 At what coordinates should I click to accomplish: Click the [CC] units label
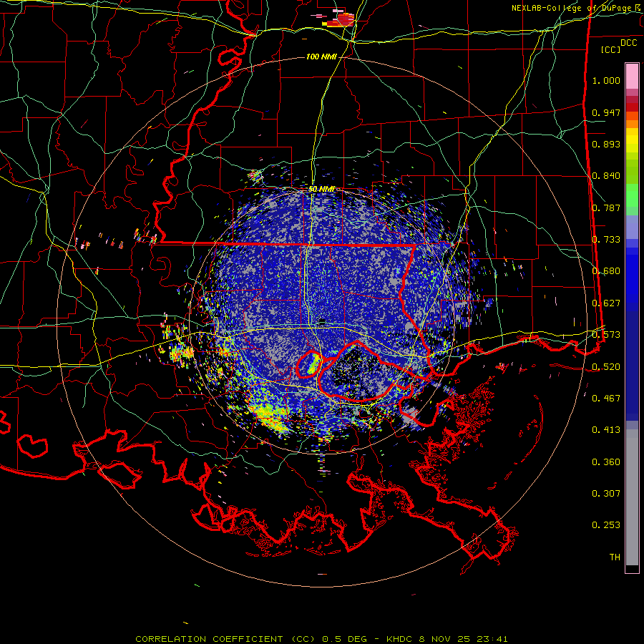(610, 49)
